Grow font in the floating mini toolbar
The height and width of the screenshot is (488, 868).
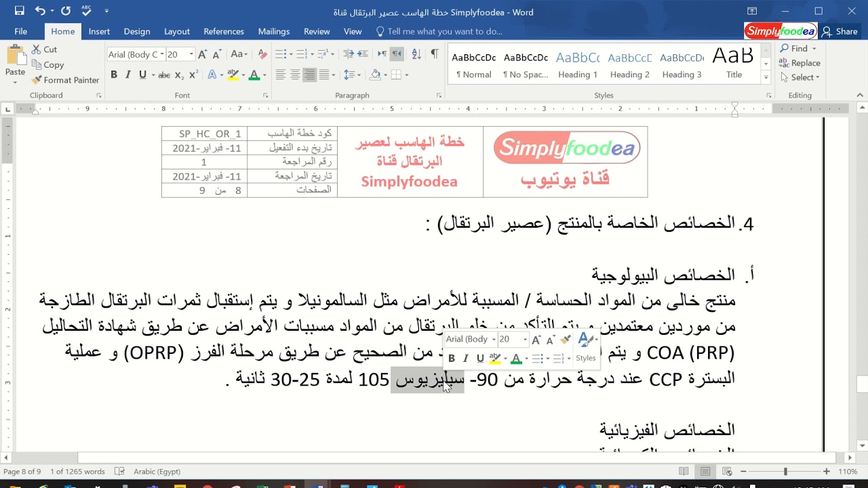click(536, 340)
